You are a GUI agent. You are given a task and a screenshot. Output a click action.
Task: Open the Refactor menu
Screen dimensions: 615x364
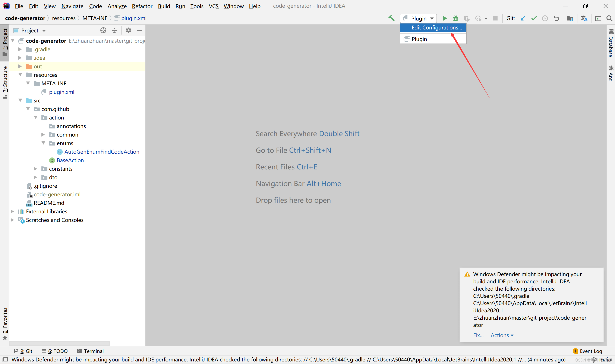142,6
